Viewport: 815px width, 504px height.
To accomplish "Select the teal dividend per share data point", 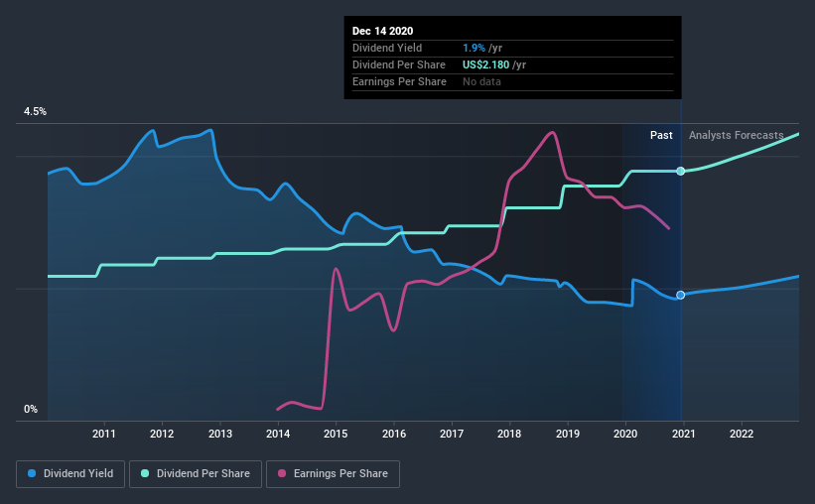I will click(x=680, y=171).
